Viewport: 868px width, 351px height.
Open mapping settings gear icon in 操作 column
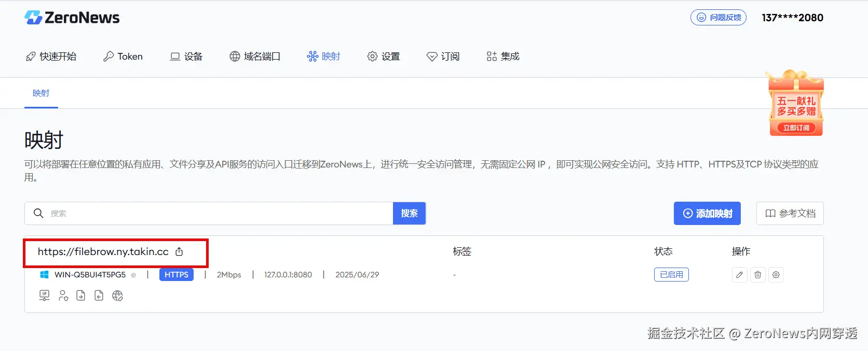[x=776, y=275]
